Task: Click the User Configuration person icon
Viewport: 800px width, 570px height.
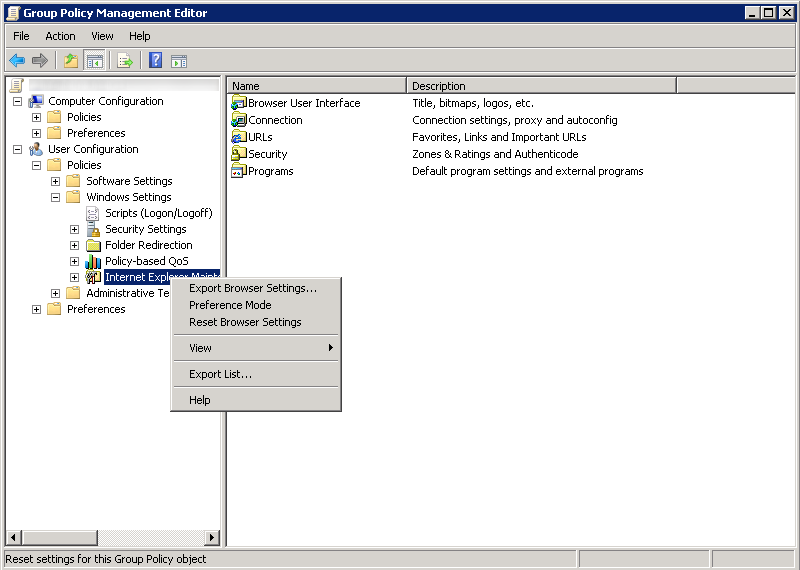Action: tap(36, 149)
